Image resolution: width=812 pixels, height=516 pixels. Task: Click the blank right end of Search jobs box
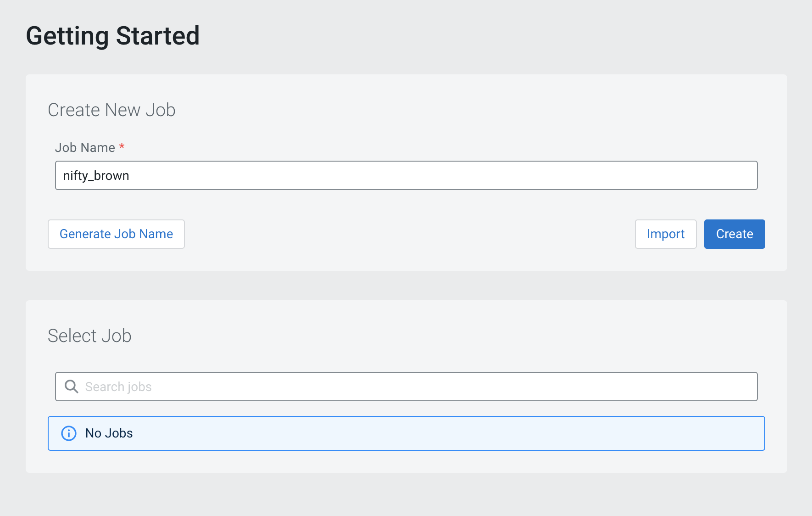tap(642, 387)
